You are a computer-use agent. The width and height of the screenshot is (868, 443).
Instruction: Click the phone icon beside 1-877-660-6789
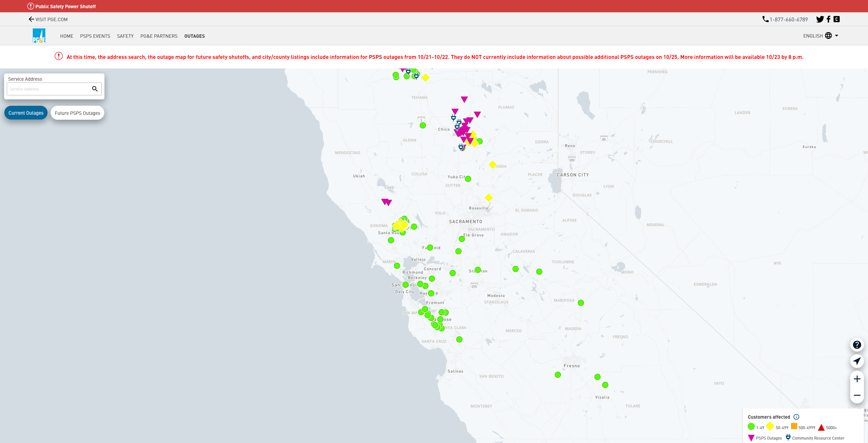(x=766, y=19)
